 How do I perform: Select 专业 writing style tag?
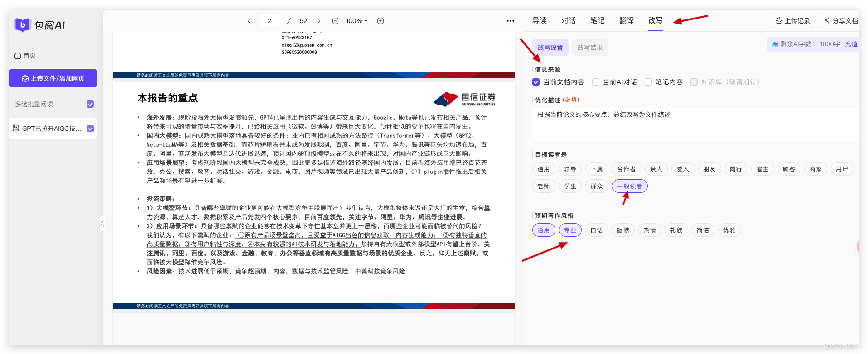(570, 230)
